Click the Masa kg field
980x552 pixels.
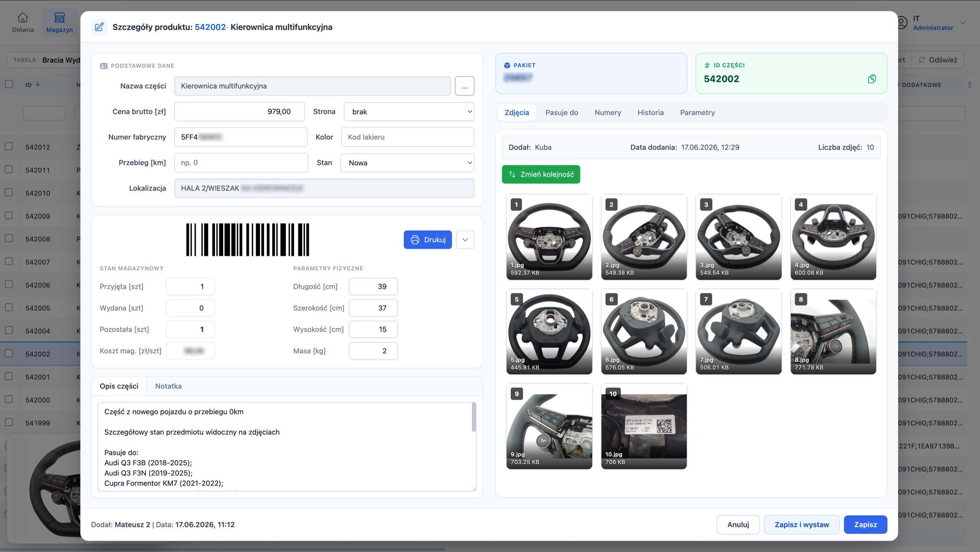[373, 351]
